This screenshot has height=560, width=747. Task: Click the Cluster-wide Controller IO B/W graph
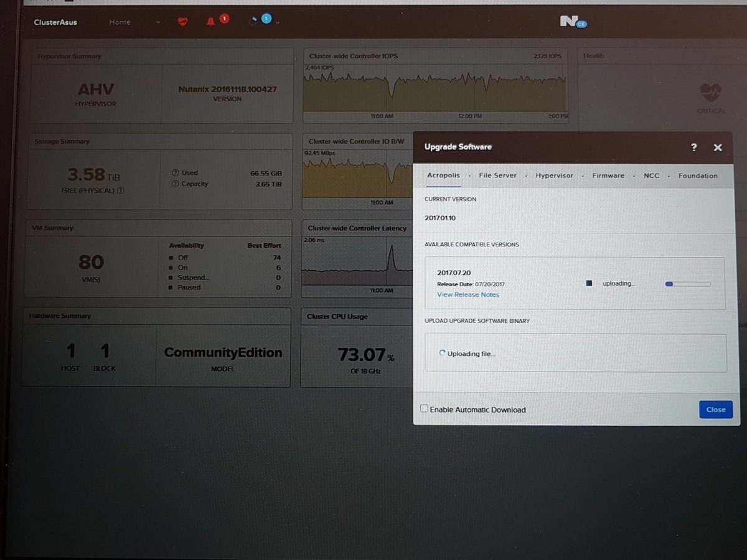(357, 173)
